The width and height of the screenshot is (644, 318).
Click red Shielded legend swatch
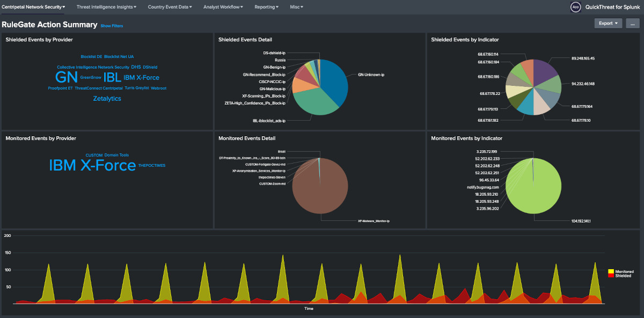click(611, 276)
